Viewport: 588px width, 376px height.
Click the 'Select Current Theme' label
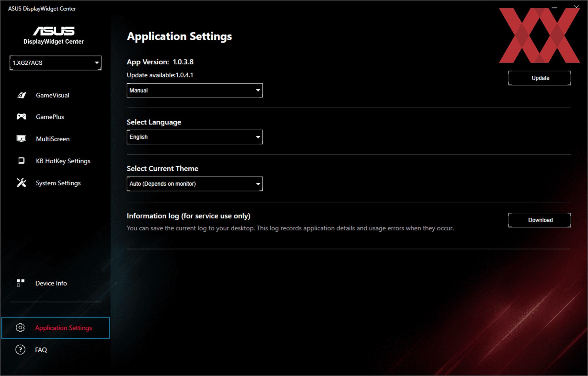click(162, 169)
